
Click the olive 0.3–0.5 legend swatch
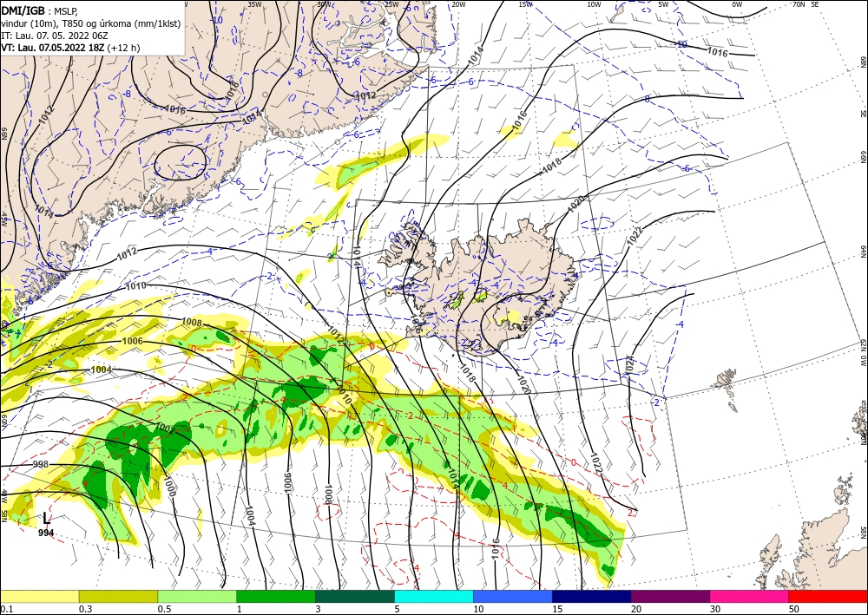click(x=118, y=596)
